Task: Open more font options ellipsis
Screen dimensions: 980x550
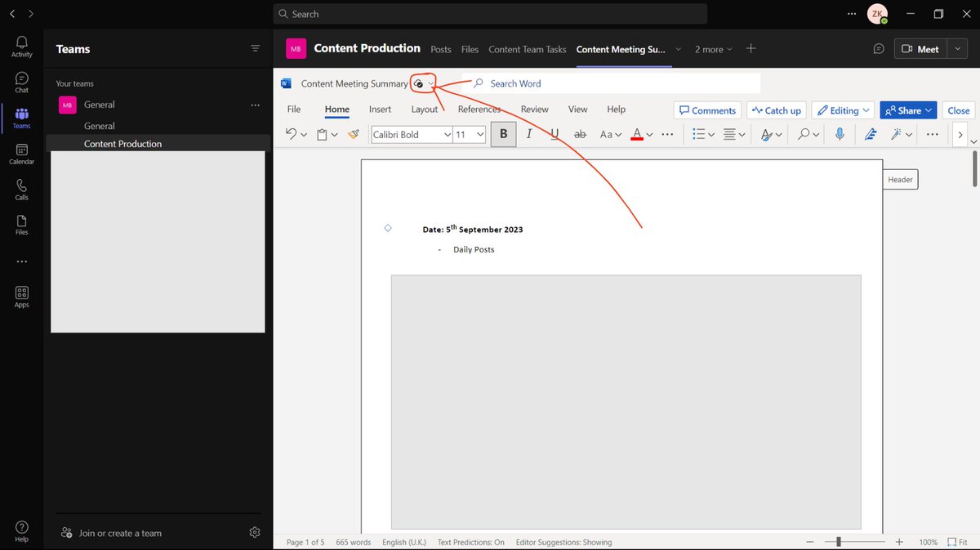Action: click(x=667, y=134)
